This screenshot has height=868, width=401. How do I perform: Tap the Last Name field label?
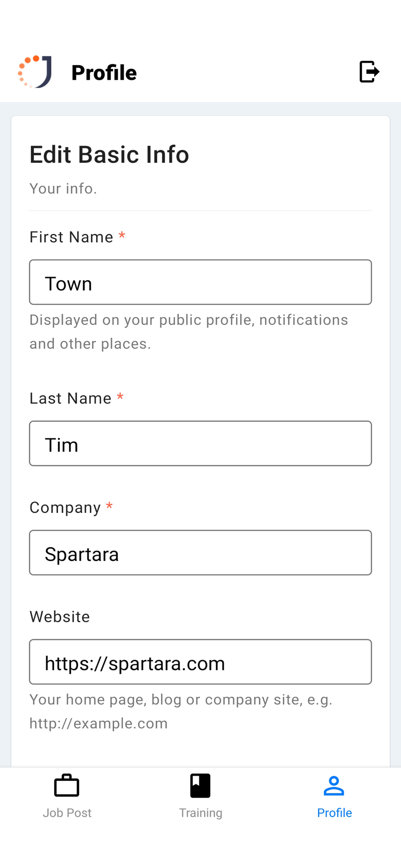(x=70, y=398)
